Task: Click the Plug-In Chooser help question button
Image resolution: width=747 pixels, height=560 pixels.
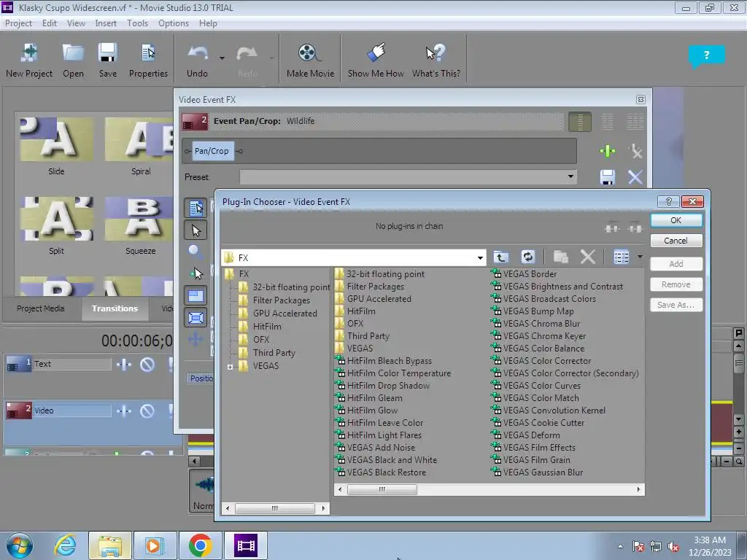Action: [668, 201]
